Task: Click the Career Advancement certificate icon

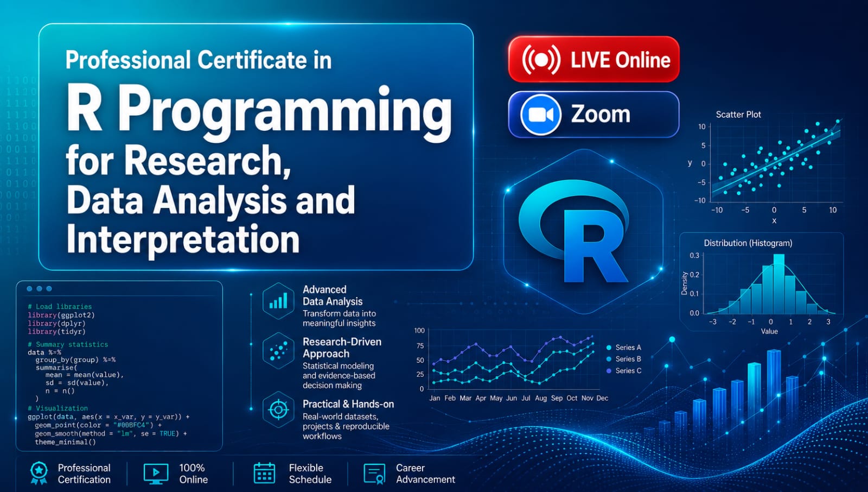Action: (x=374, y=474)
